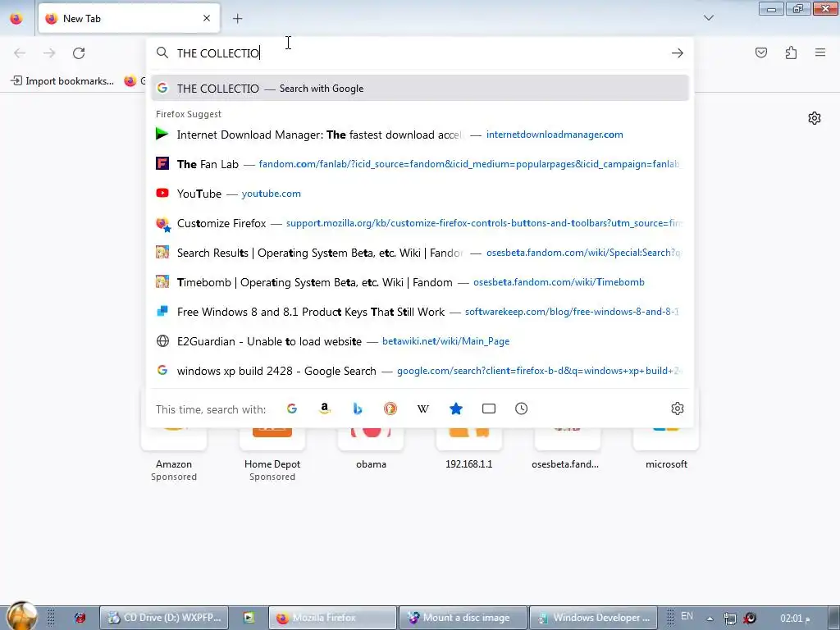This screenshot has height=630, width=840.
Task: Click the red quick launch icon
Action: click(x=80, y=618)
